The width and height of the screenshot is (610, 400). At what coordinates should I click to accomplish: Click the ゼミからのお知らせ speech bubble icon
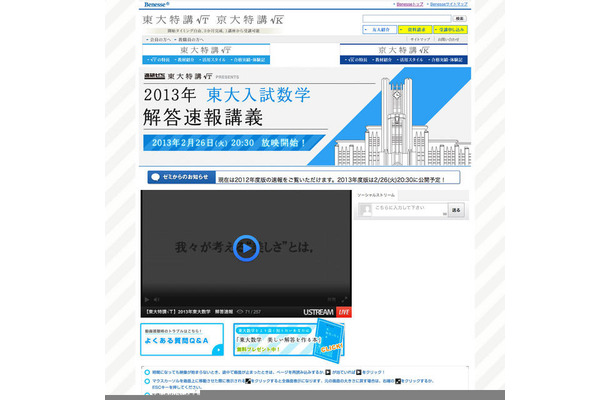click(156, 177)
